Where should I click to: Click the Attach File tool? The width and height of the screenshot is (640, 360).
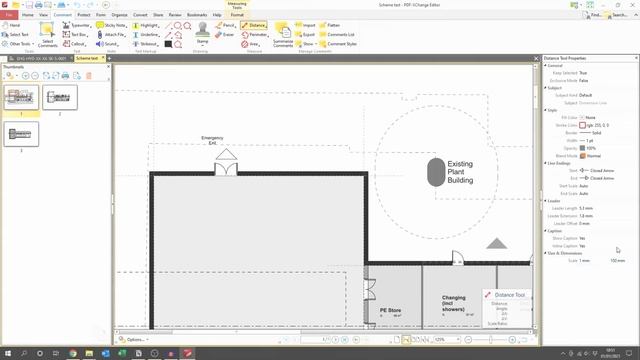(x=111, y=35)
